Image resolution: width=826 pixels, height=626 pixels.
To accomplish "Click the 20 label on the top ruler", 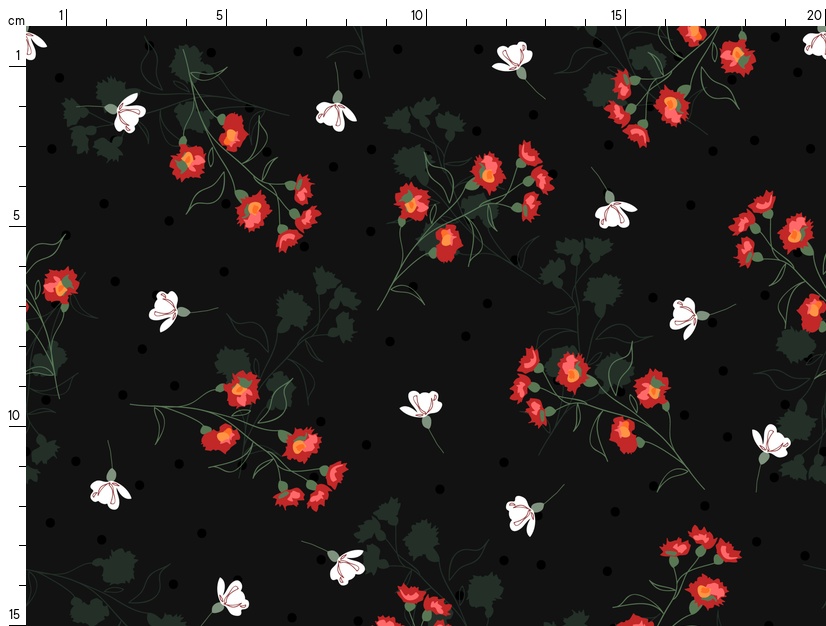I will [814, 15].
